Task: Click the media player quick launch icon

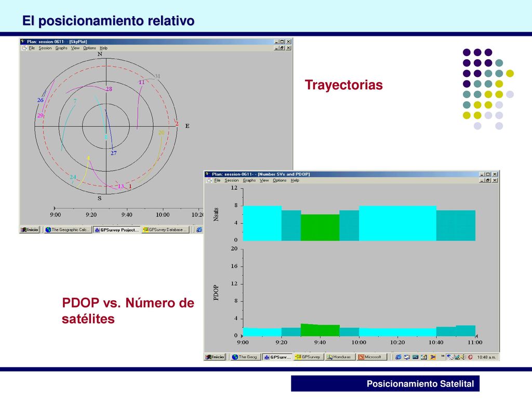Action: coord(433,357)
